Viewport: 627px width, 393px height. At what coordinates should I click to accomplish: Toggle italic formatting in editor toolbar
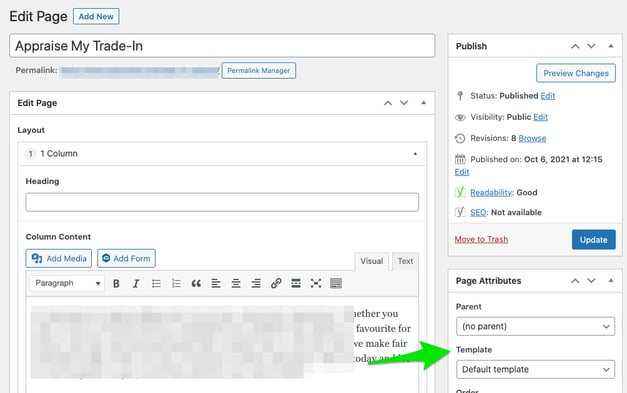point(136,283)
